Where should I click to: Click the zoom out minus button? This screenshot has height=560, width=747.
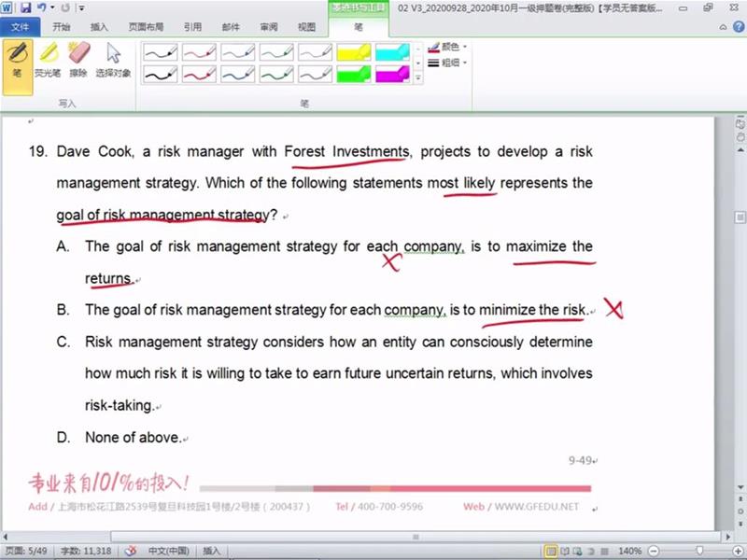pyautogui.click(x=655, y=551)
